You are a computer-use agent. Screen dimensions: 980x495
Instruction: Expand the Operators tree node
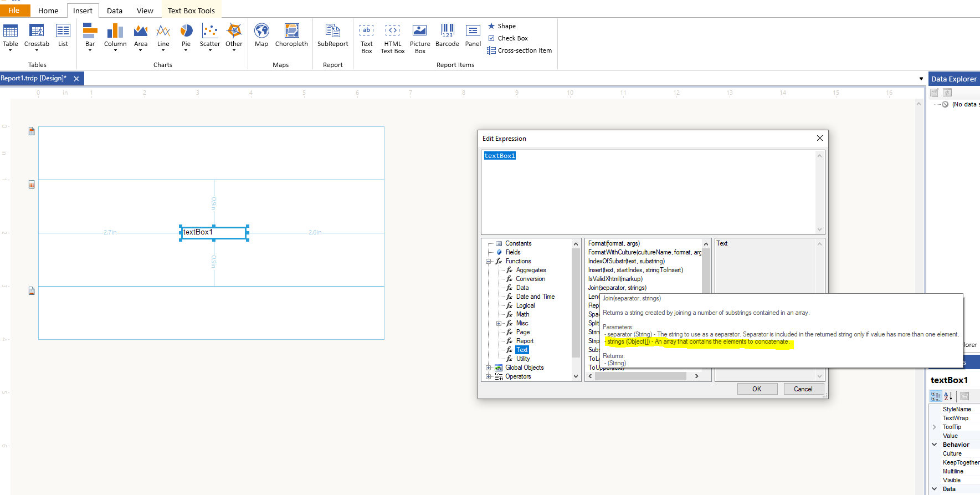coord(489,376)
